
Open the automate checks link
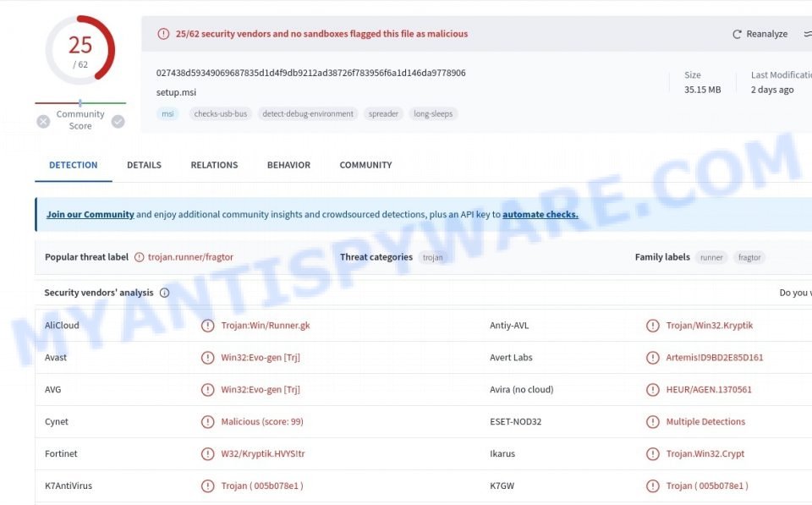tap(540, 214)
